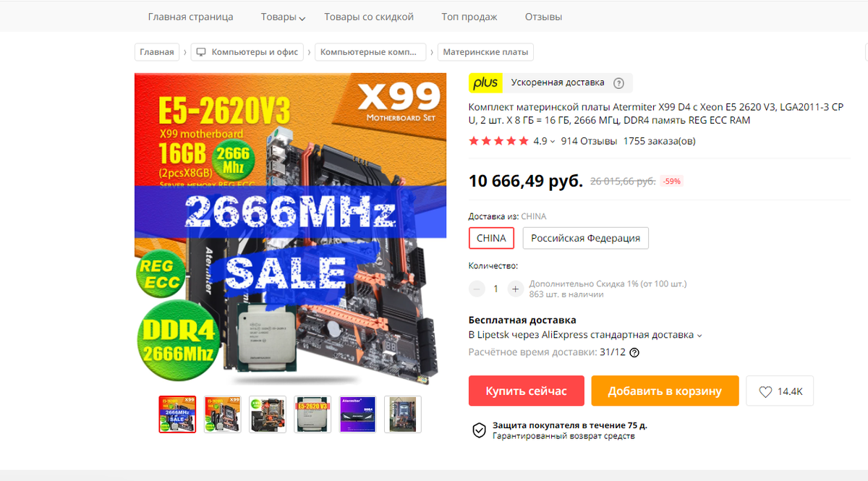Select the purple Atermiter RAM thumbnail
This screenshot has width=868, height=481.
357,414
